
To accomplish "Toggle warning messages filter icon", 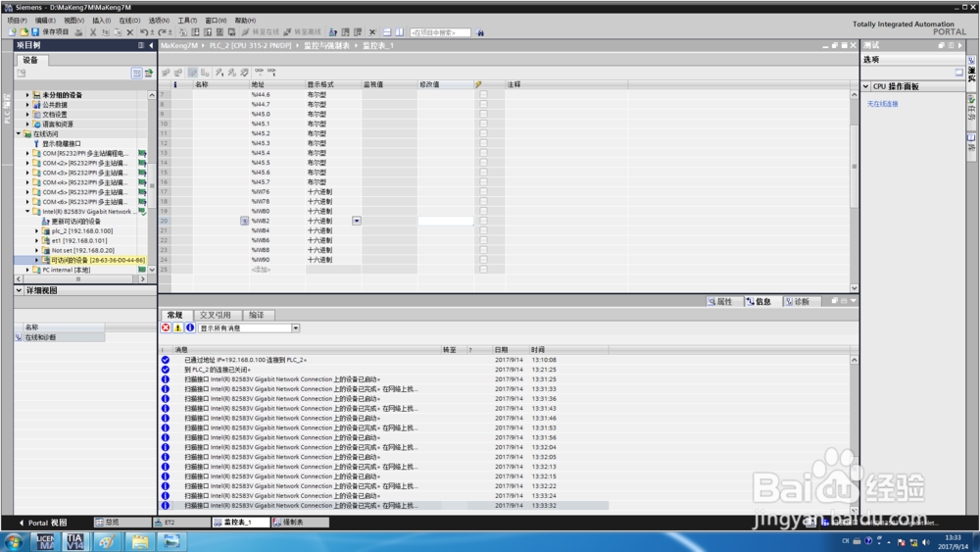I will (178, 327).
